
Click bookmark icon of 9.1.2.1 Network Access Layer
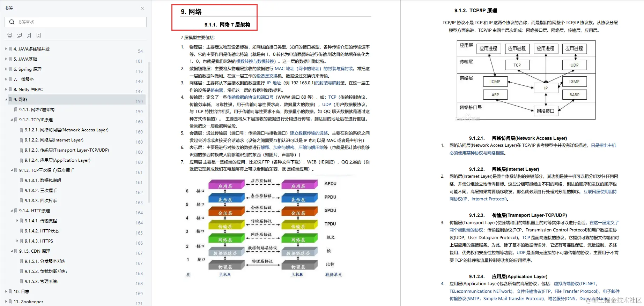click(x=21, y=130)
